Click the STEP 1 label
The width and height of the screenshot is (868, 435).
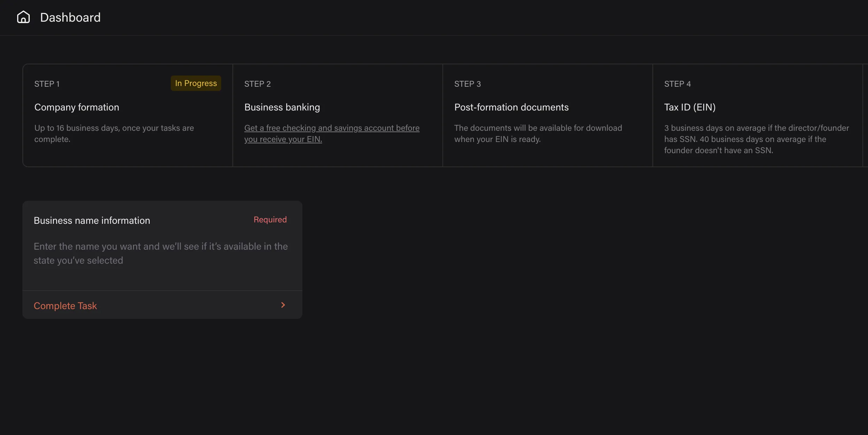pos(47,84)
